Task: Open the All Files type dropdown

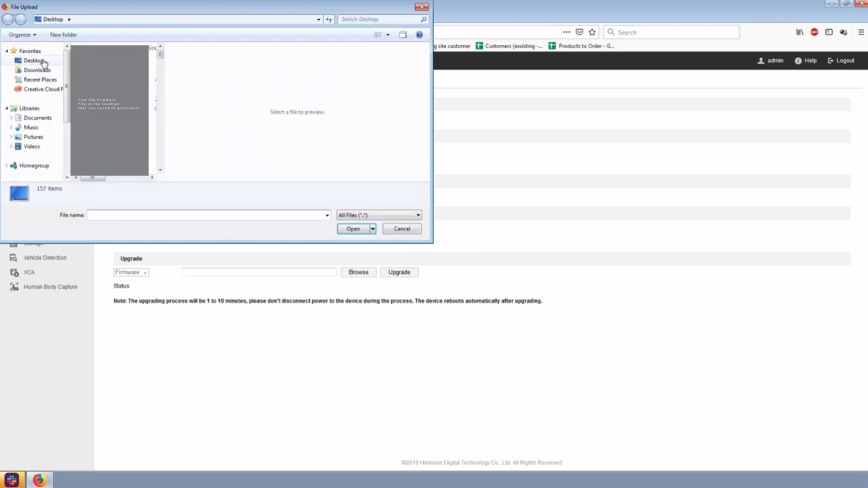Action: (378, 215)
